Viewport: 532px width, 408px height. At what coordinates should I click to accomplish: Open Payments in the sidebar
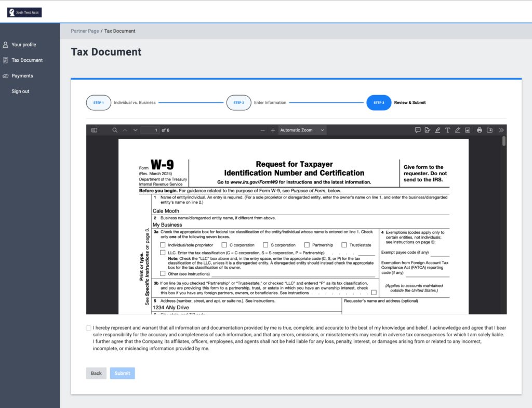22,76
